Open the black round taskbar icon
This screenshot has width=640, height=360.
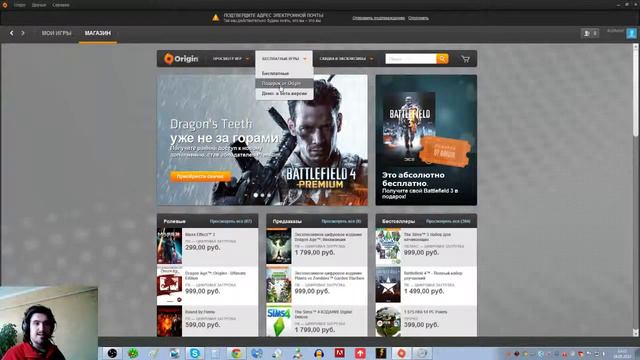click(x=112, y=353)
